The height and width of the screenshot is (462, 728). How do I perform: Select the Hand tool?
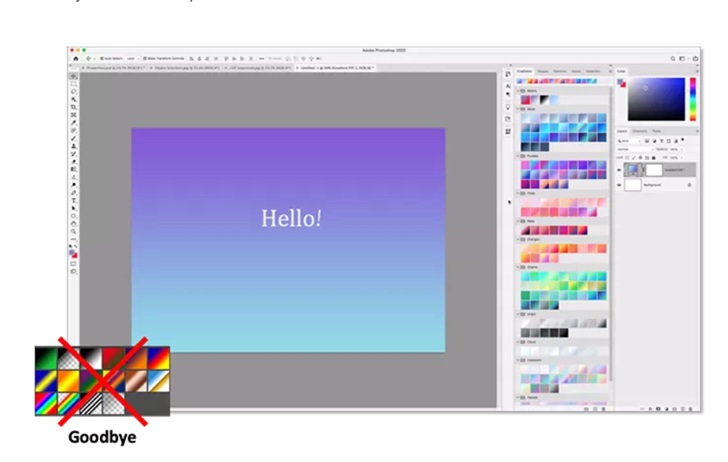[x=73, y=224]
